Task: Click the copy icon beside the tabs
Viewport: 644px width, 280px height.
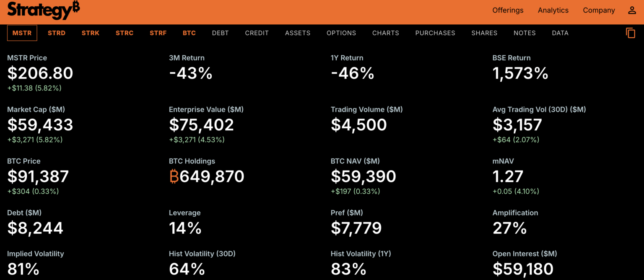Action: (630, 33)
